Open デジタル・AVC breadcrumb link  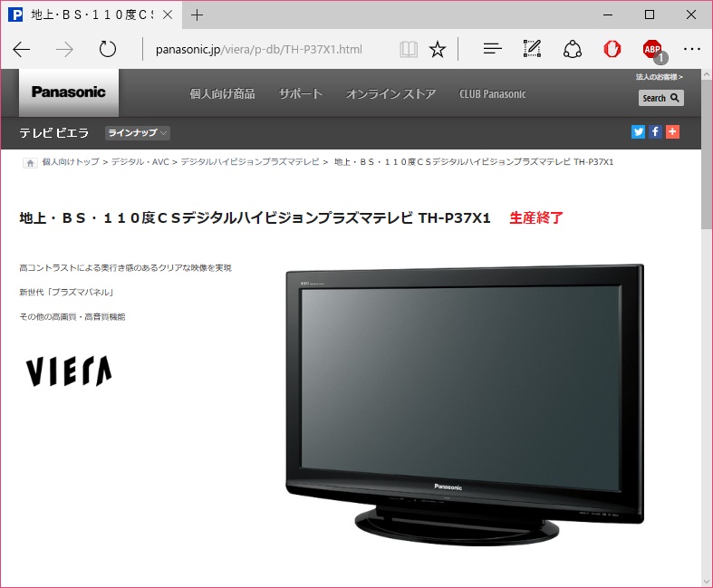pyautogui.click(x=140, y=162)
